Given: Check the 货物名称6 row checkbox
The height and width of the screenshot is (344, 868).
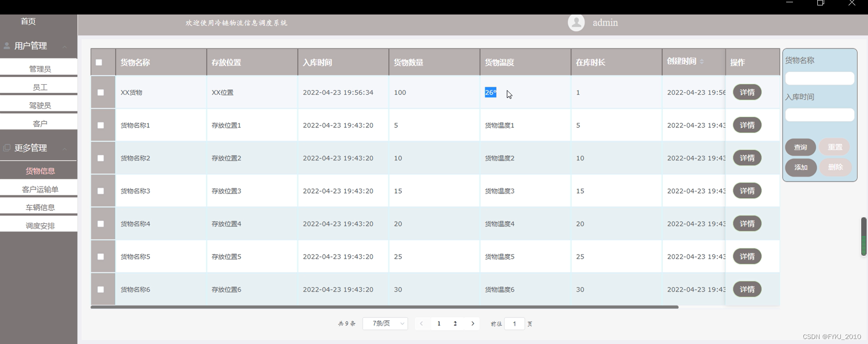Looking at the screenshot, I should 101,289.
